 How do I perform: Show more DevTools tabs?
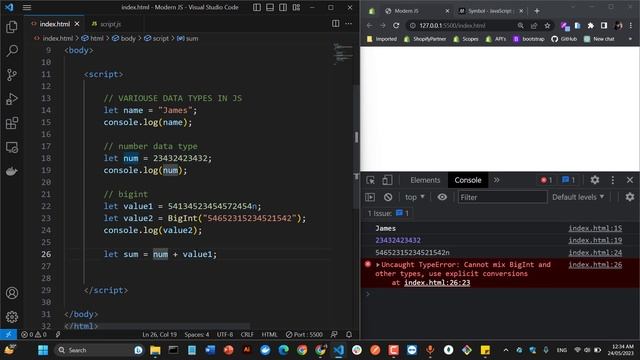click(496, 180)
